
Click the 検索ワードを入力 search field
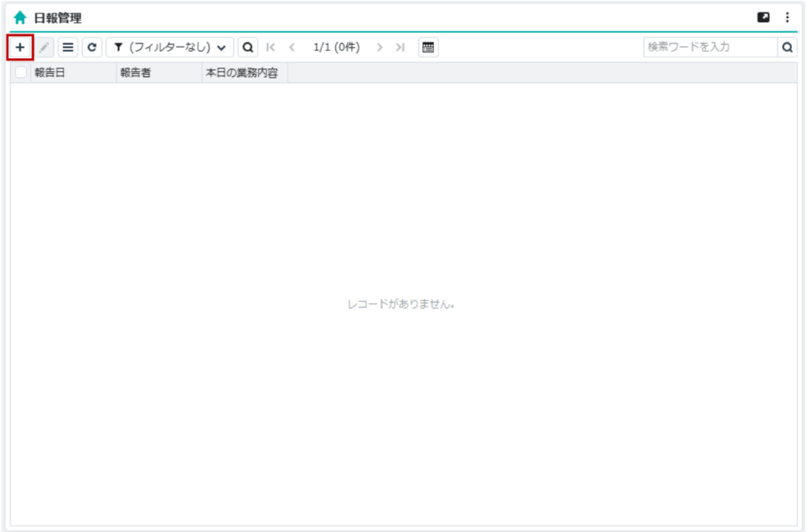(710, 47)
